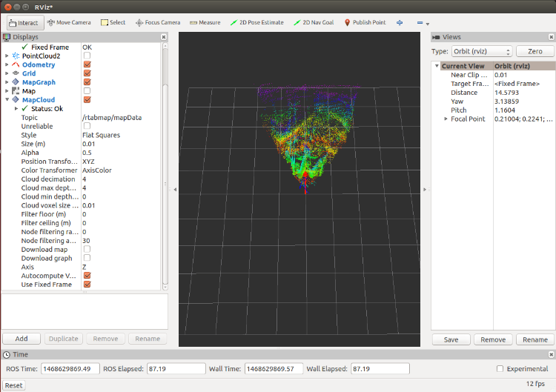Select the 2D Pose Estimate tool

tap(257, 22)
